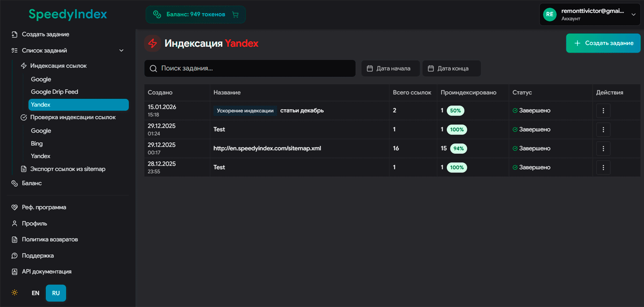Open API документация link
Image resolution: width=644 pixels, height=307 pixels.
pyautogui.click(x=46, y=272)
